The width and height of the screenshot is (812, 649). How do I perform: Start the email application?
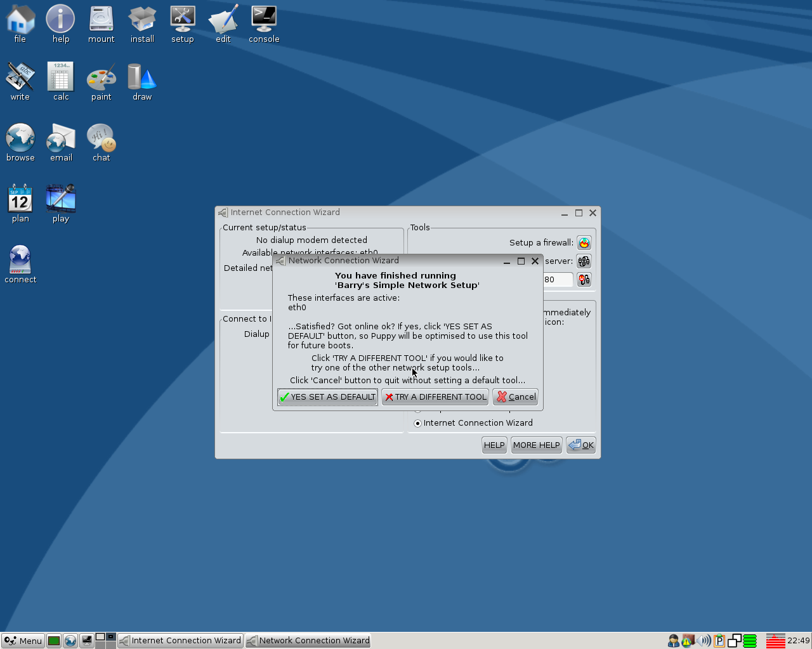pos(60,138)
